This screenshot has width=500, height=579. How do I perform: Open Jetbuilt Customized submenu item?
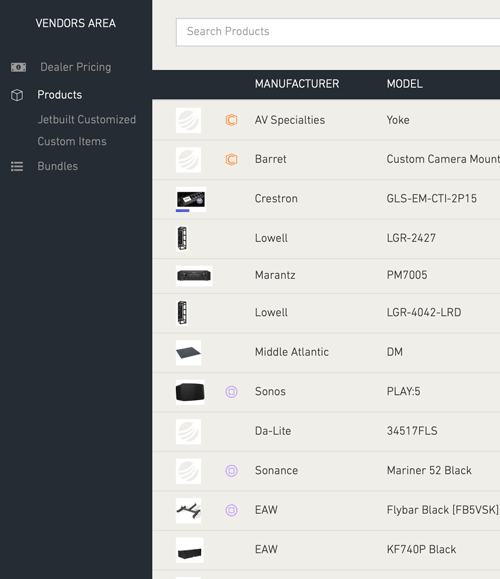[x=87, y=120]
